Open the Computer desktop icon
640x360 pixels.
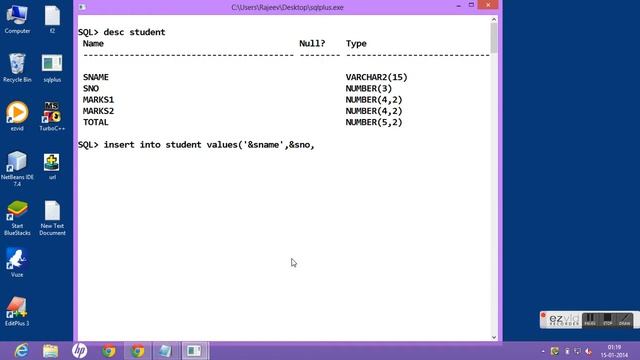point(17,20)
